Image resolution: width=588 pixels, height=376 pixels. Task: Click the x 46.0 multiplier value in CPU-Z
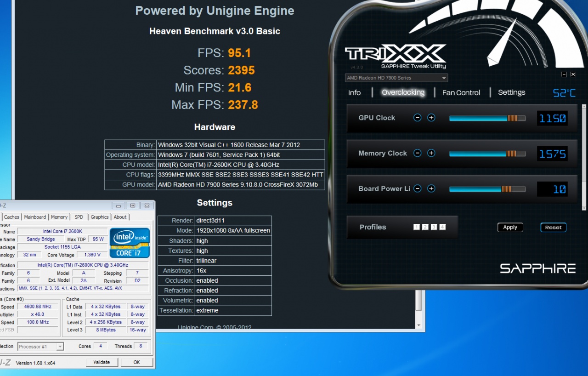pos(38,314)
